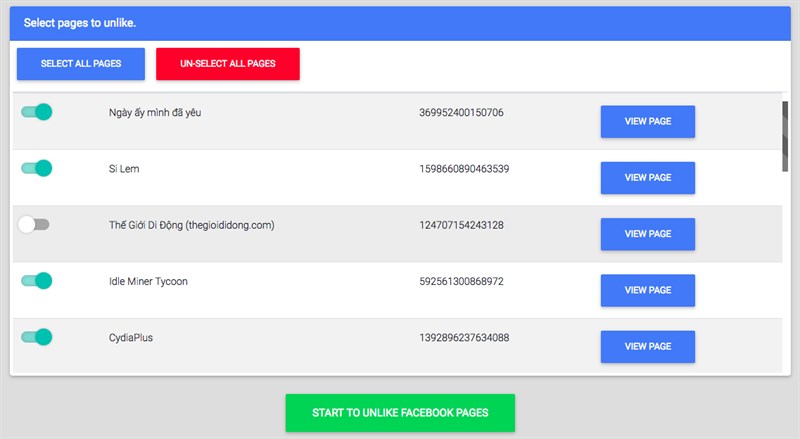Select the Si Lem page name
Screen dimensions: 800x439
[x=124, y=169]
